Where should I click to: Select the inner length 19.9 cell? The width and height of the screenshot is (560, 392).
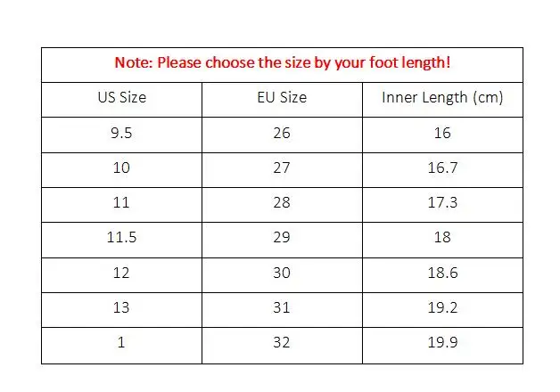442,343
